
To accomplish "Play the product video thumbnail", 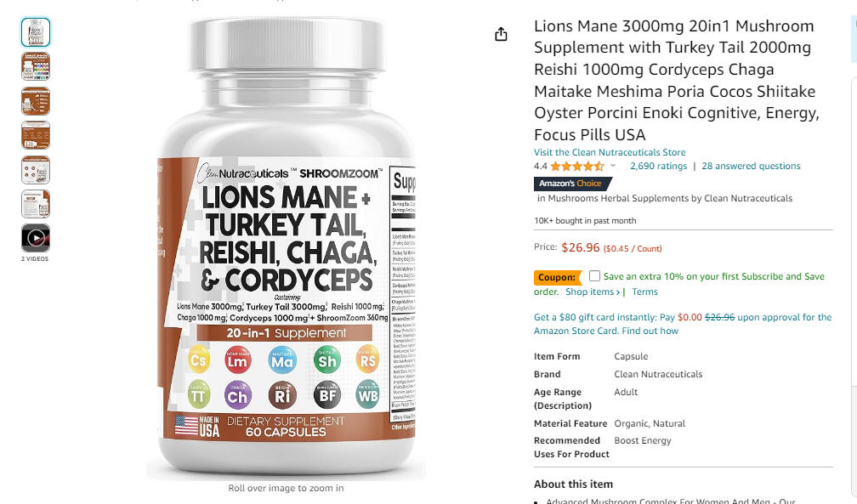I will 36,238.
